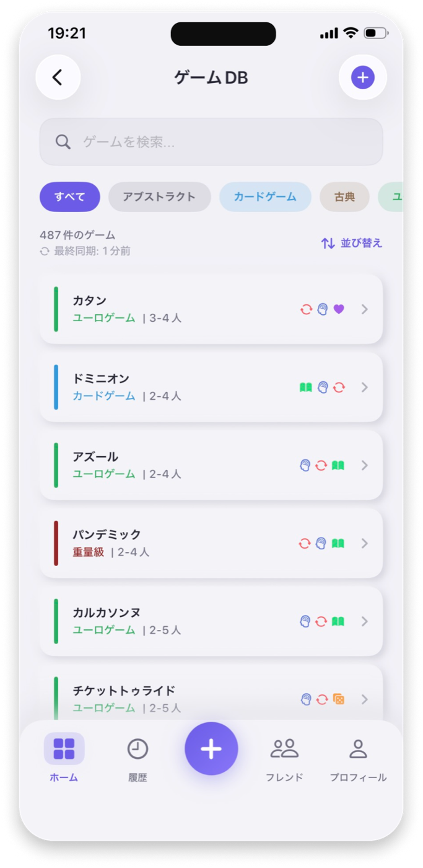Enable the カードゲーム filter chip
423x868 pixels.
(x=265, y=197)
